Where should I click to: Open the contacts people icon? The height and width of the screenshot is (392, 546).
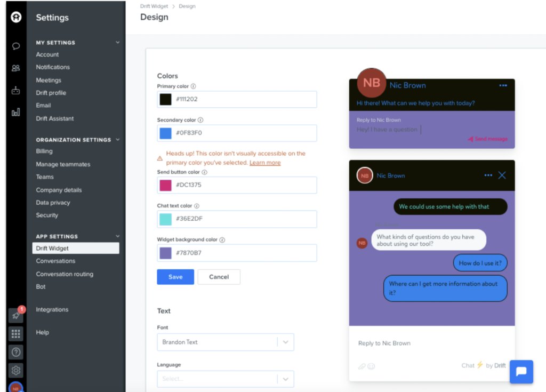coord(15,68)
